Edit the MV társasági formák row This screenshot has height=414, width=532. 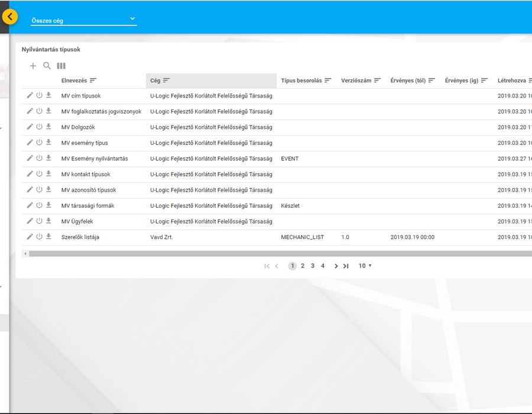[30, 205]
